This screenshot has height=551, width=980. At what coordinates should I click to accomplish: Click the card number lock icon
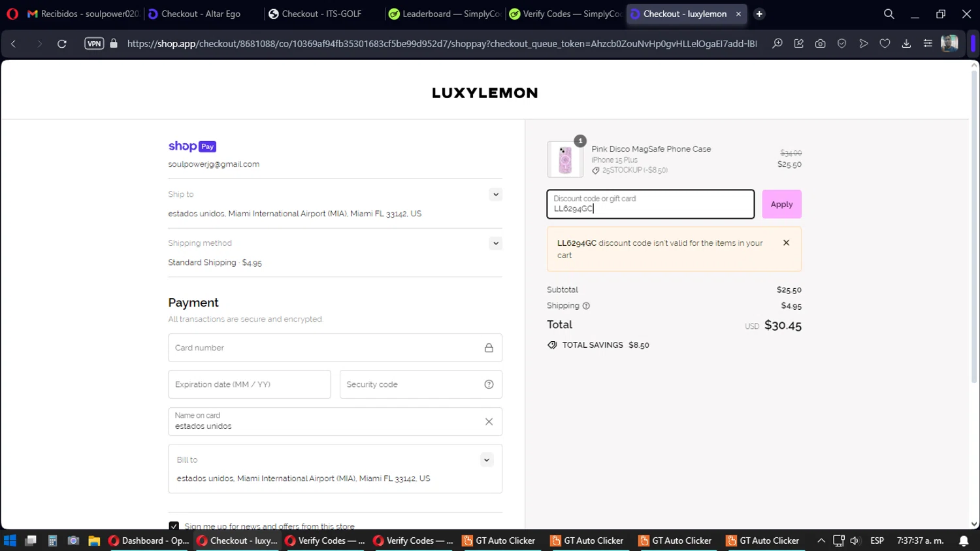[489, 348]
